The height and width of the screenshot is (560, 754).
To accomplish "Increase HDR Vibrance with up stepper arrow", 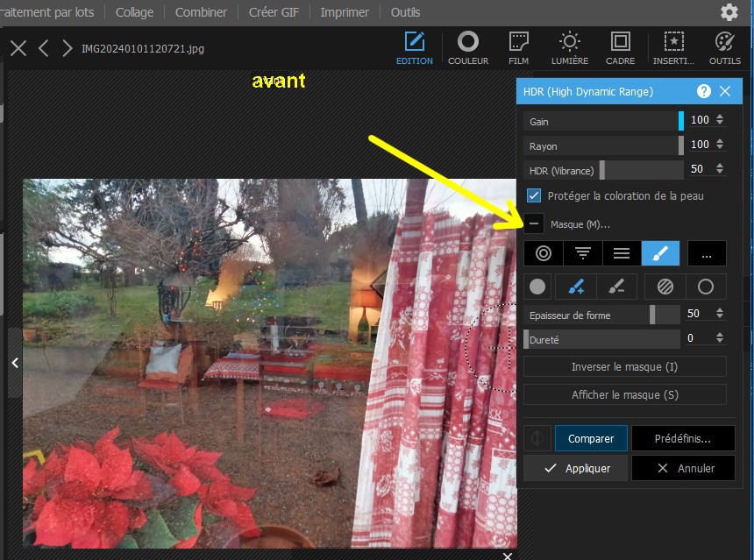I will [x=720, y=165].
